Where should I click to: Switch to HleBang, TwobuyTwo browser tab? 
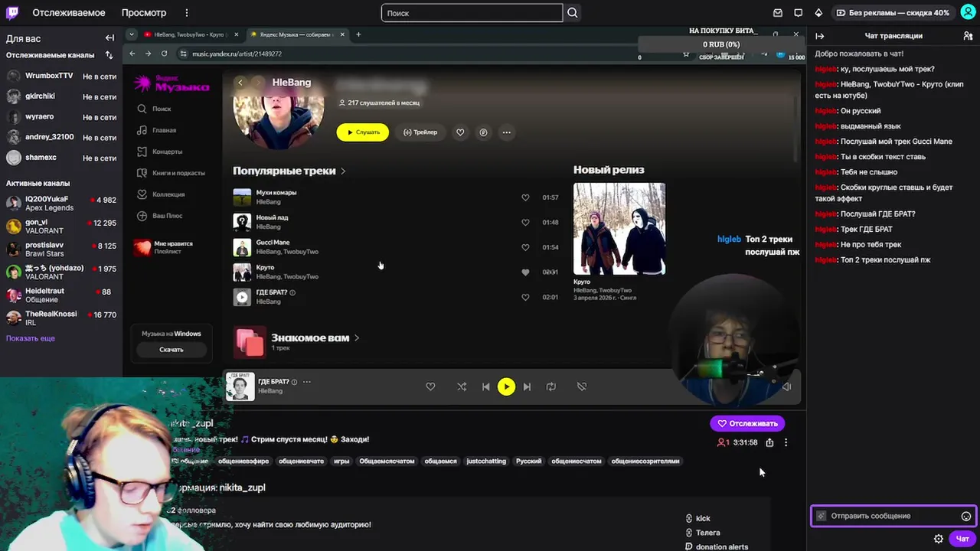(x=192, y=34)
